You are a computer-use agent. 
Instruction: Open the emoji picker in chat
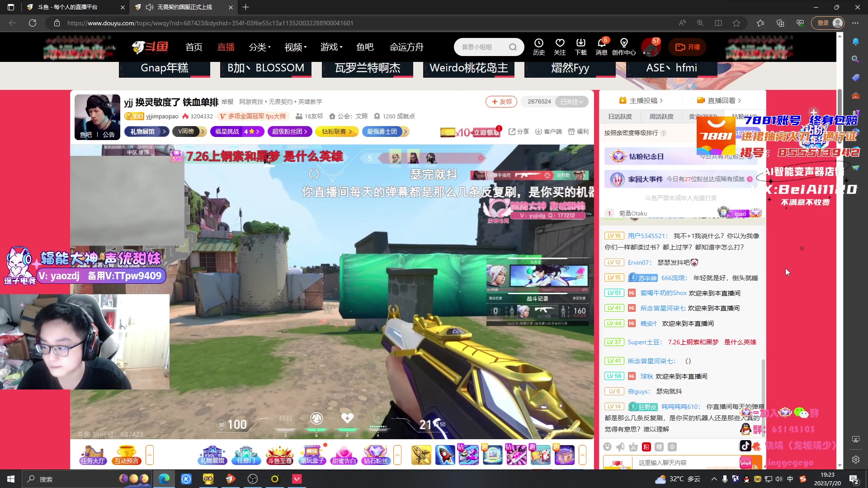coord(607,447)
